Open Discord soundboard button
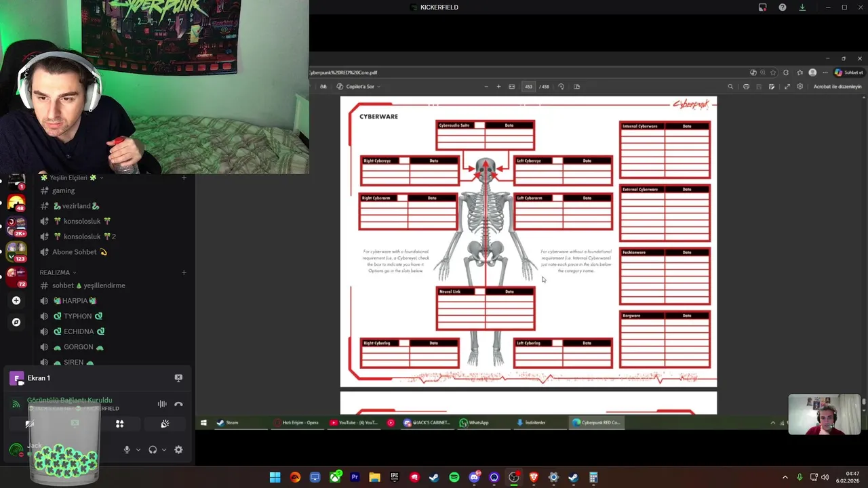The image size is (868, 488). (165, 424)
